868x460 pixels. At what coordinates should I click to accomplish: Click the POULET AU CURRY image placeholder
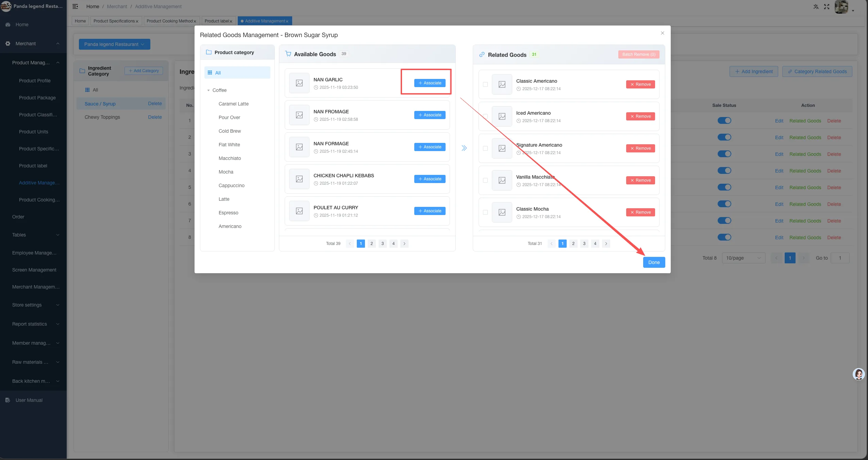tap(299, 211)
